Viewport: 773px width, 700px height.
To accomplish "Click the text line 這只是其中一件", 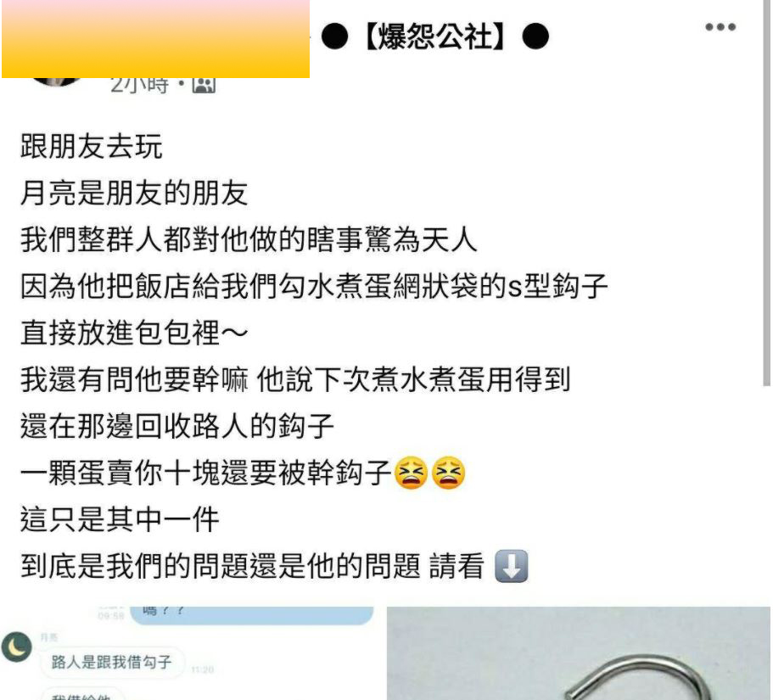I will coord(120,519).
